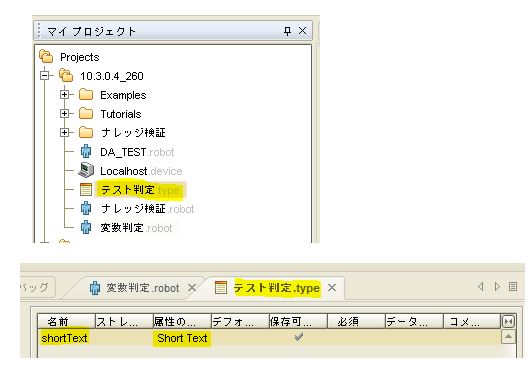Viewport: 531px width, 367px height.
Task: Click the Short Text attribute type cell
Action: click(182, 338)
